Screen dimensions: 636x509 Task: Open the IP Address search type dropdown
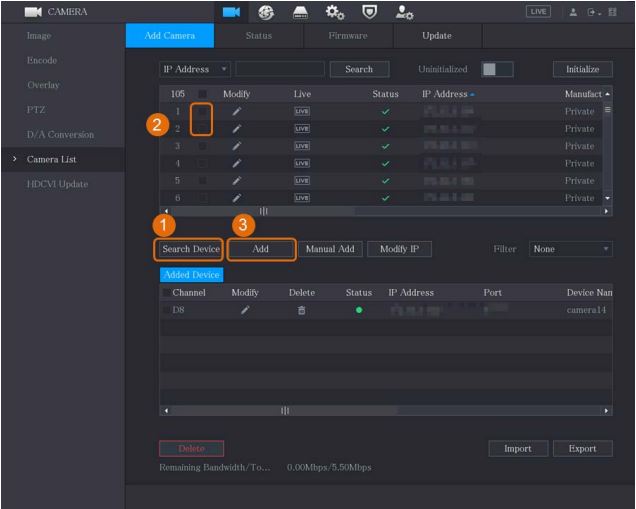[x=194, y=69]
